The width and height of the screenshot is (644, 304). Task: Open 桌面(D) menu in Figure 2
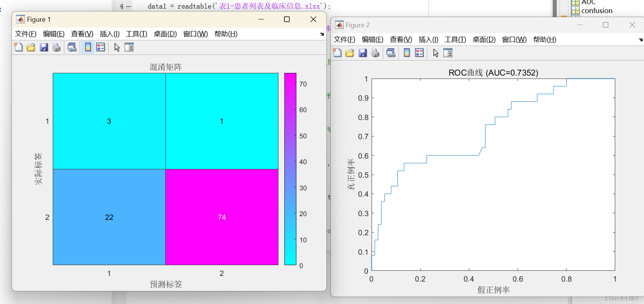(484, 40)
